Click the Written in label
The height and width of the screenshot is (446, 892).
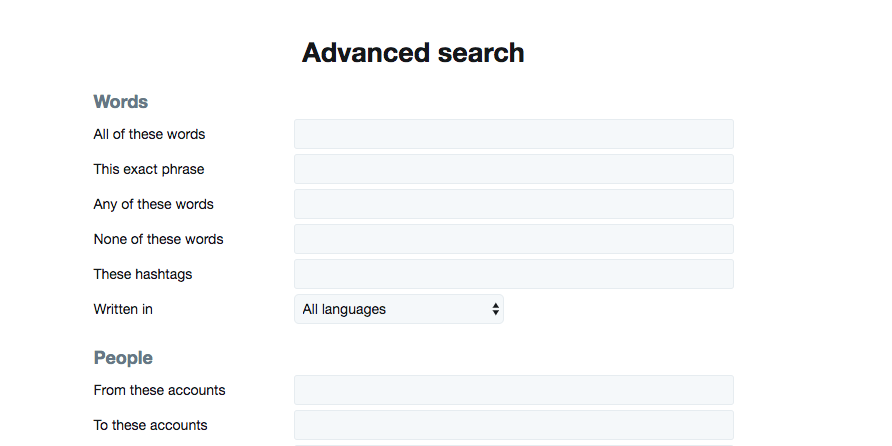(123, 309)
